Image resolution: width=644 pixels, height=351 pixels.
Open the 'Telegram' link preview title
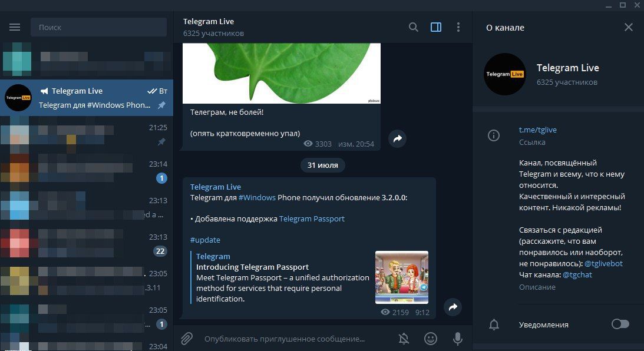tap(213, 256)
